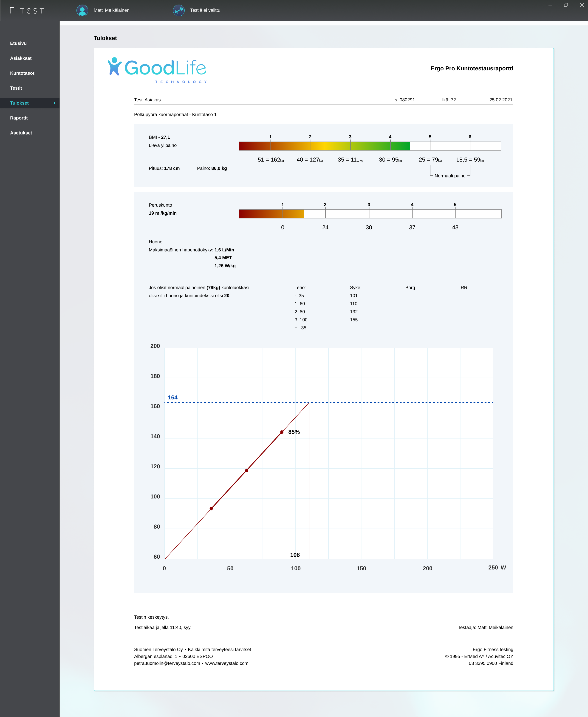Image resolution: width=588 pixels, height=717 pixels.
Task: Click 'Lievä ylipaino' label
Action: (x=163, y=145)
